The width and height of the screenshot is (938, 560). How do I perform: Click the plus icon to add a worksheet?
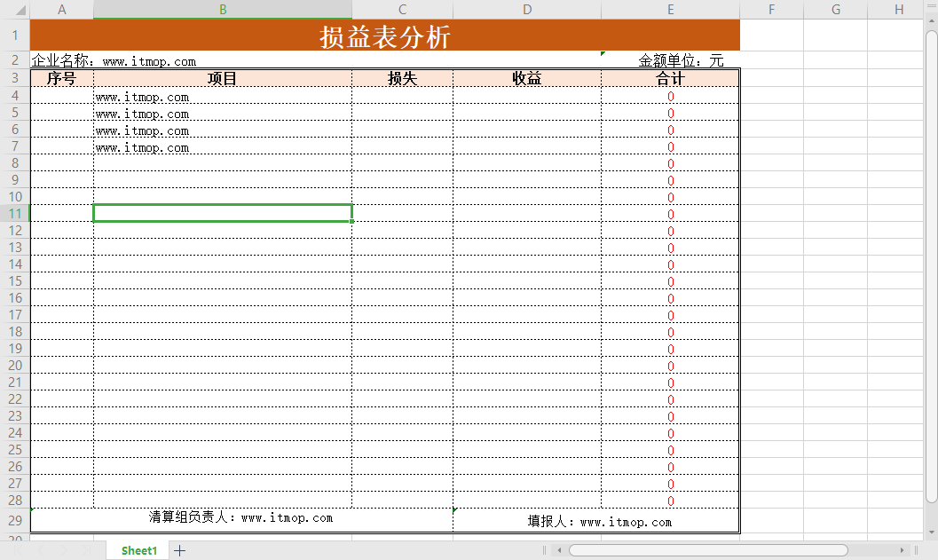(178, 550)
